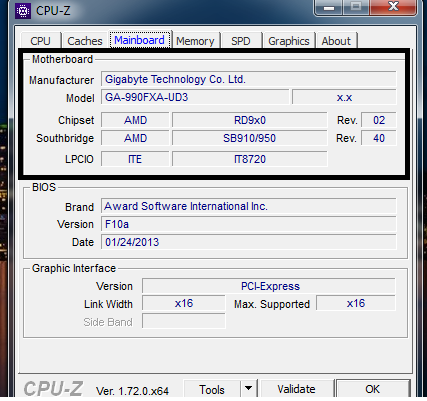Click the graphic interface version PCI-Express
The width and height of the screenshot is (427, 401).
point(269,286)
